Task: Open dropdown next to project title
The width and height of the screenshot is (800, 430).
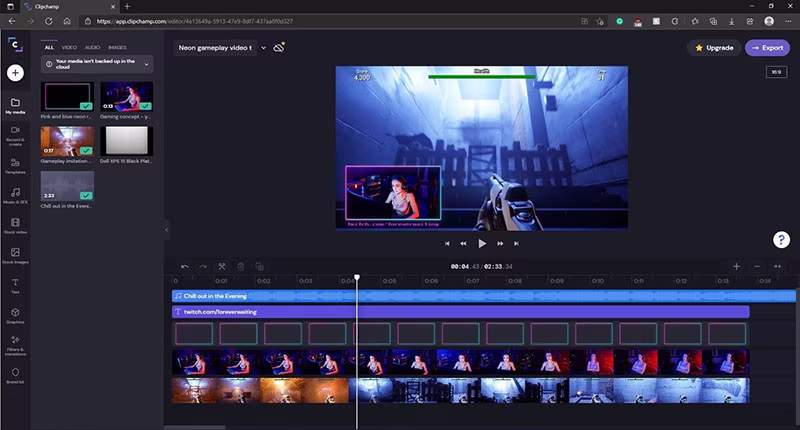Action: (263, 47)
